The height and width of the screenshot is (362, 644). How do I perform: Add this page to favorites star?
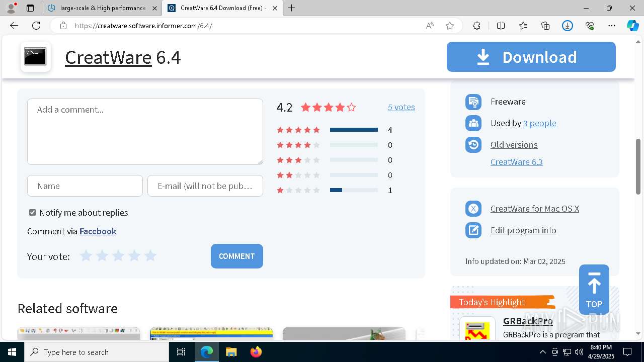click(450, 26)
